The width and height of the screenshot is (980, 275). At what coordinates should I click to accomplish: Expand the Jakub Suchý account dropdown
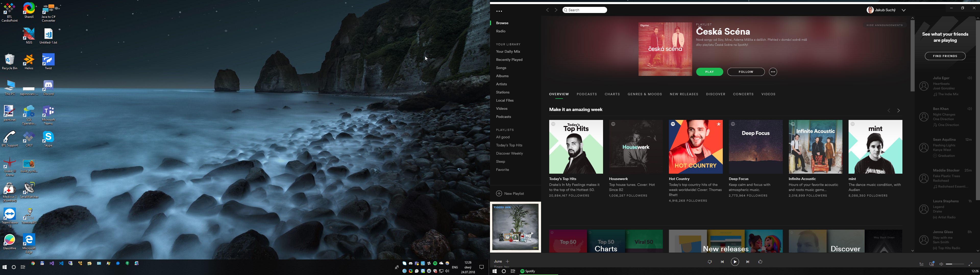(x=903, y=10)
